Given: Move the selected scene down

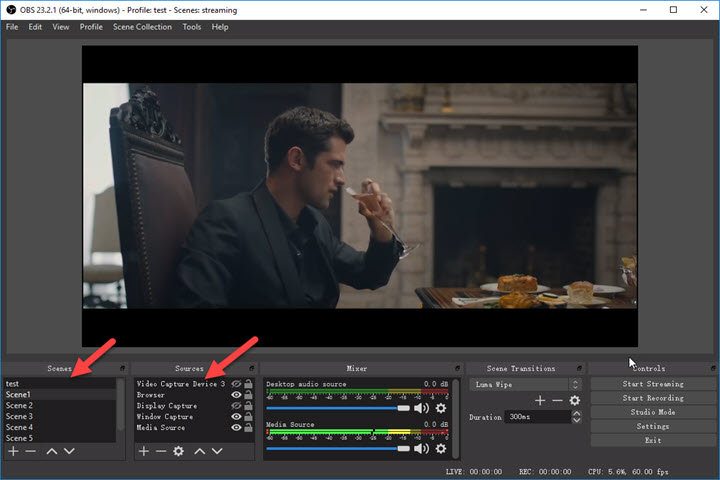Looking at the screenshot, I should pos(69,451).
